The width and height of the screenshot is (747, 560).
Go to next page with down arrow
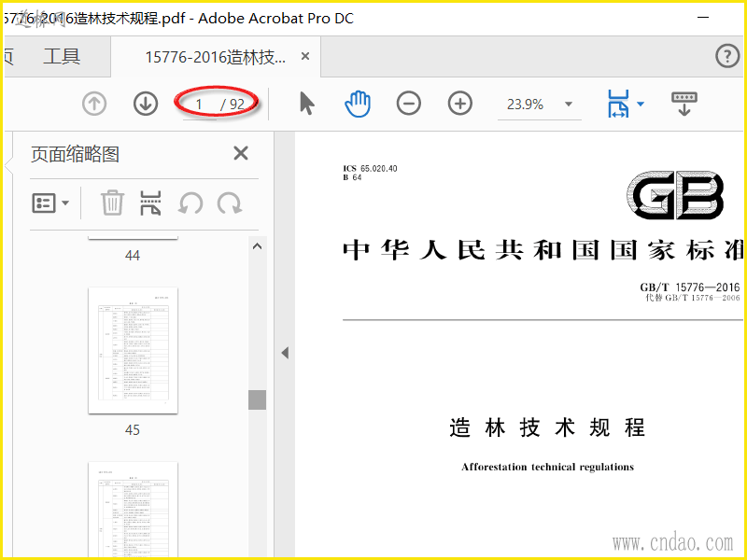[x=146, y=104]
